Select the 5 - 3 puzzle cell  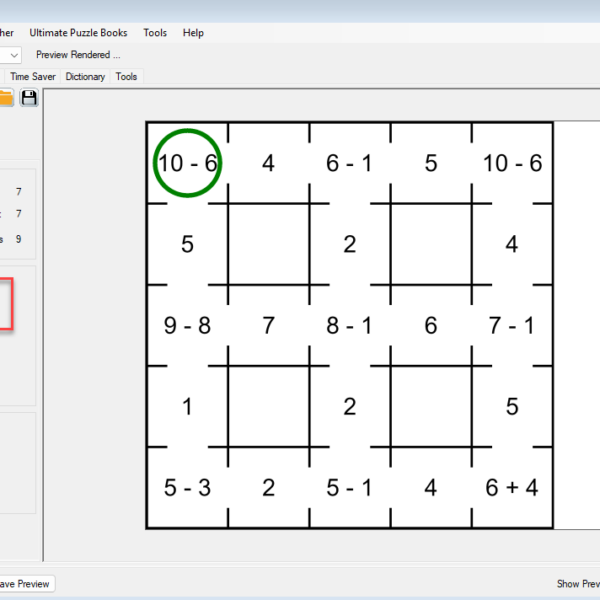(x=187, y=488)
